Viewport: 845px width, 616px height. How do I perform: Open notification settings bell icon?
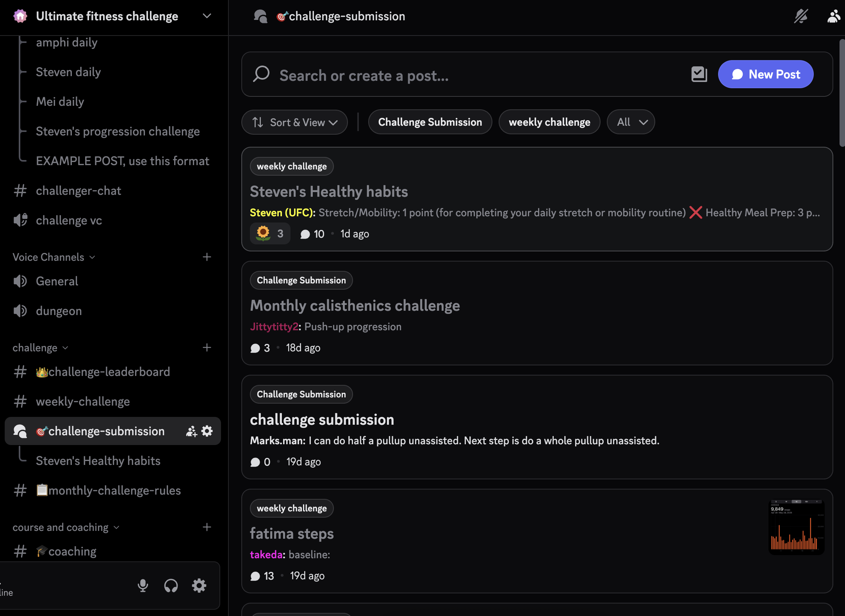pyautogui.click(x=801, y=16)
